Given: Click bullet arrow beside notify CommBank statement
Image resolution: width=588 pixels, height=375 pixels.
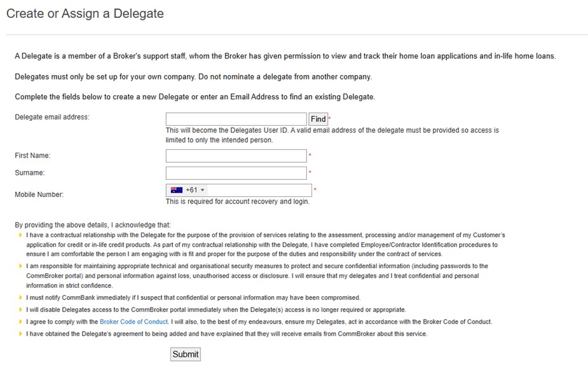Looking at the screenshot, I should (20, 297).
